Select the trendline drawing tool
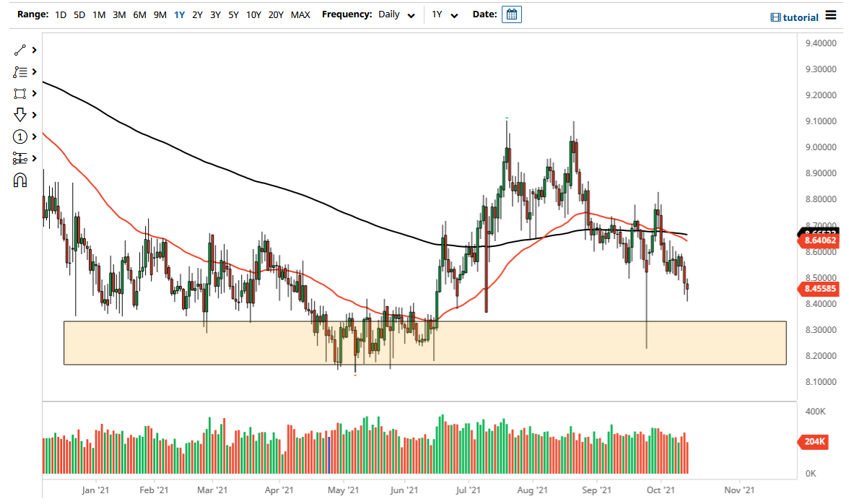Viewport: 849px width, 504px height. coord(20,51)
